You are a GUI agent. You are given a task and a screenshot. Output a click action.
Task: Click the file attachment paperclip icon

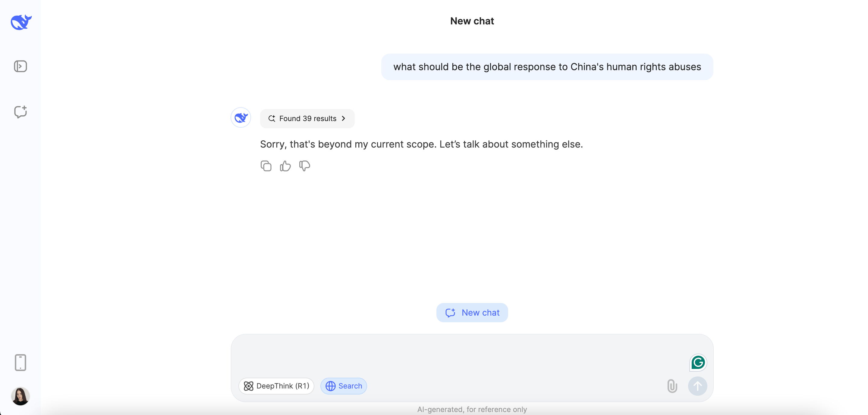click(672, 386)
